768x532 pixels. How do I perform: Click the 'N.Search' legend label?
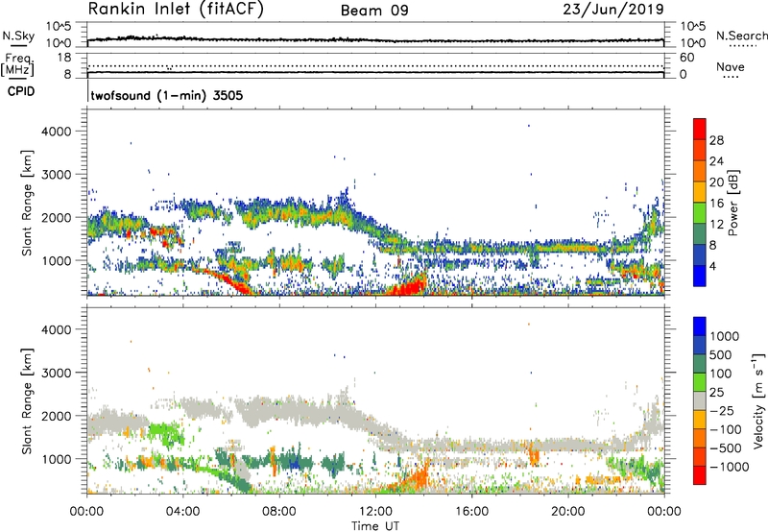coord(741,36)
